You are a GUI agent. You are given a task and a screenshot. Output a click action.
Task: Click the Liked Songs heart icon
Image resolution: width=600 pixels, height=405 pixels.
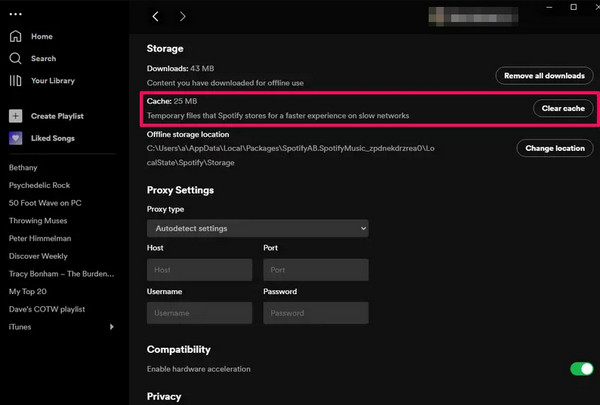point(16,138)
